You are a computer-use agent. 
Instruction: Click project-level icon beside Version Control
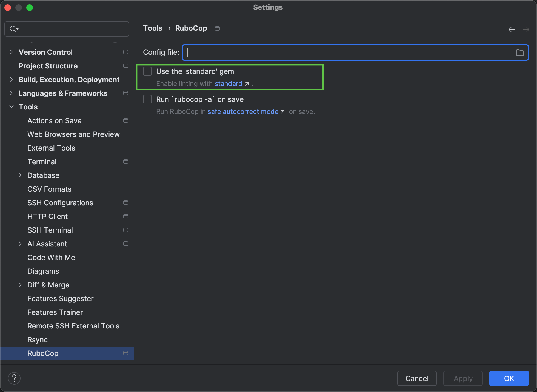coord(126,52)
